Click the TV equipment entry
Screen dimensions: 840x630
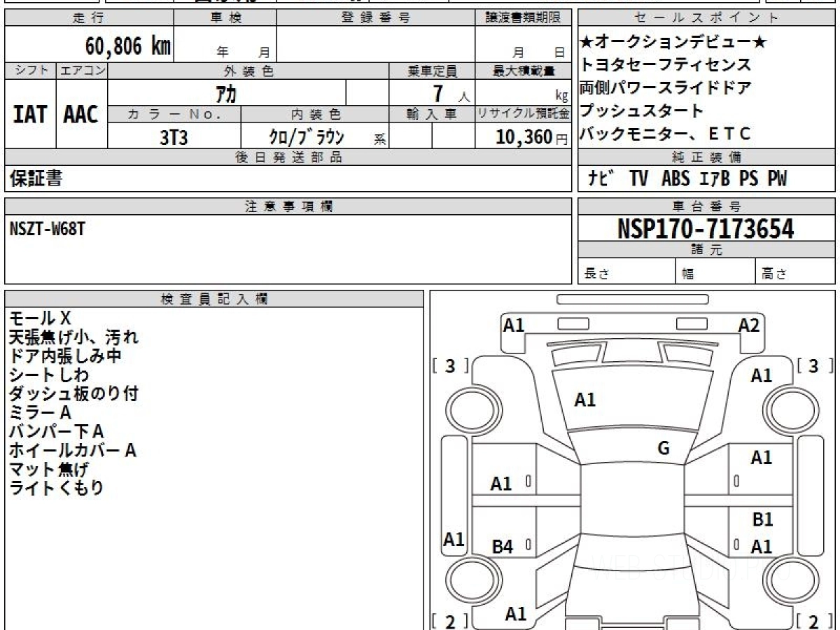[x=638, y=179]
